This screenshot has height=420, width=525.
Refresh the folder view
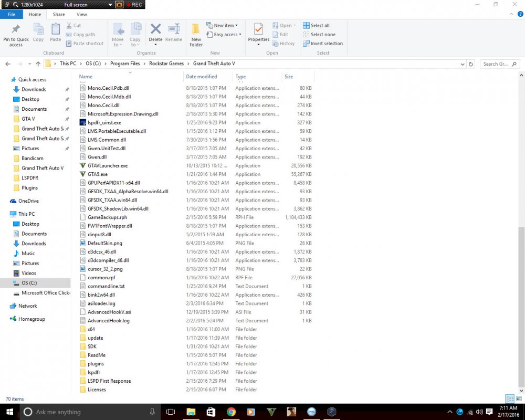[471, 64]
